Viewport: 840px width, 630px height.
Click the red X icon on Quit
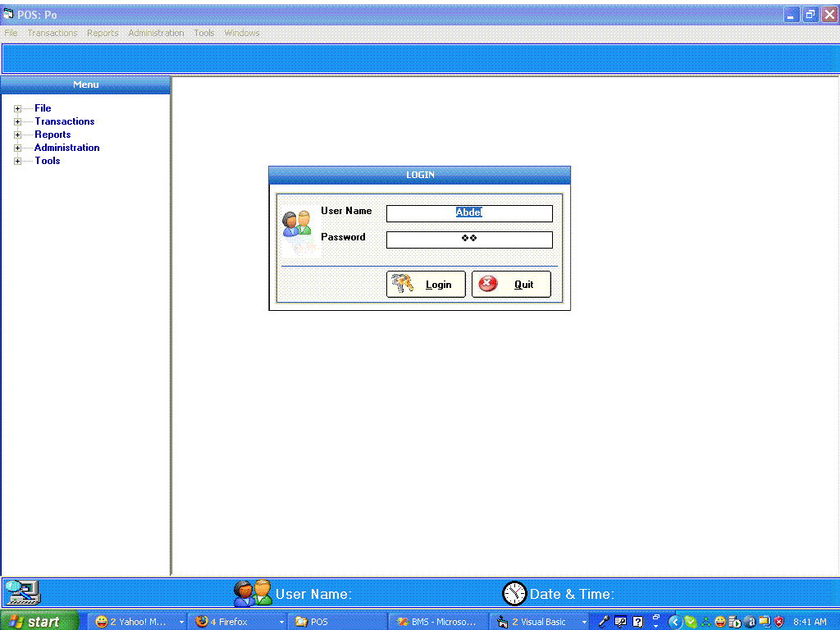pyautogui.click(x=488, y=284)
